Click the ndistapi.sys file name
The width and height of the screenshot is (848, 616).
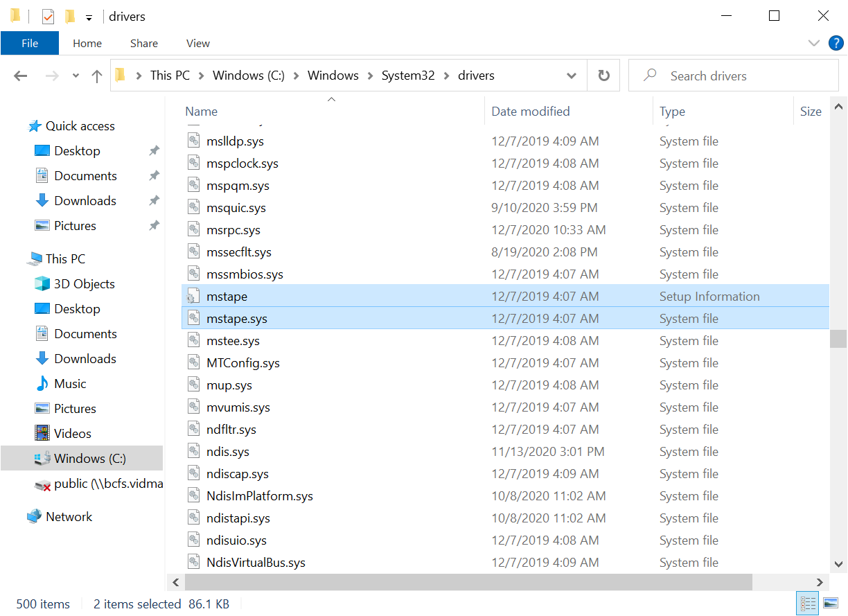pyautogui.click(x=238, y=518)
